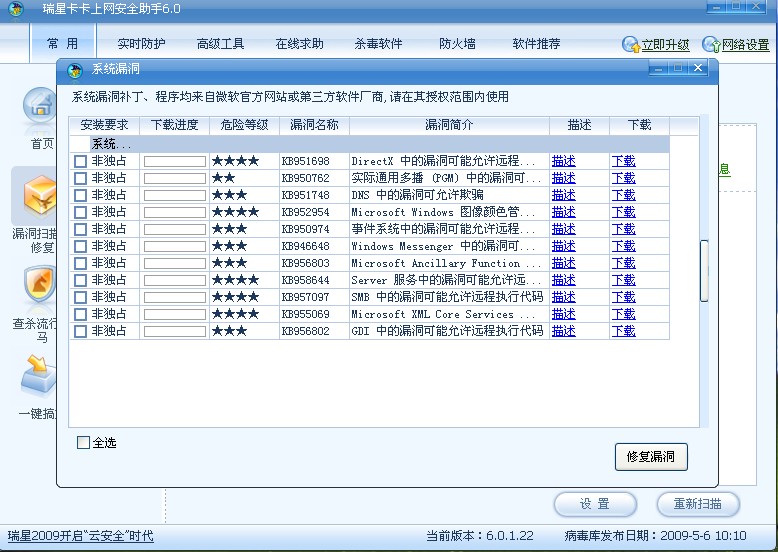Check the box for KB951748
The image size is (778, 552).
click(80, 195)
